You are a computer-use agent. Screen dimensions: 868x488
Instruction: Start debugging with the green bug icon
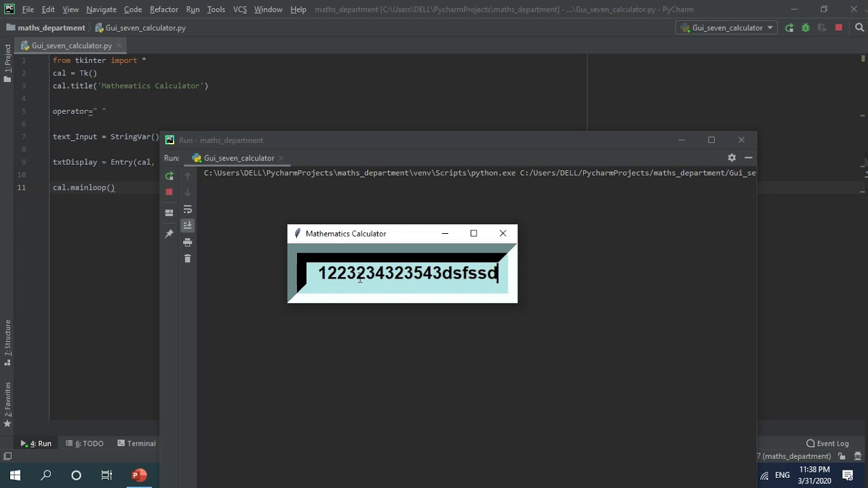(806, 28)
